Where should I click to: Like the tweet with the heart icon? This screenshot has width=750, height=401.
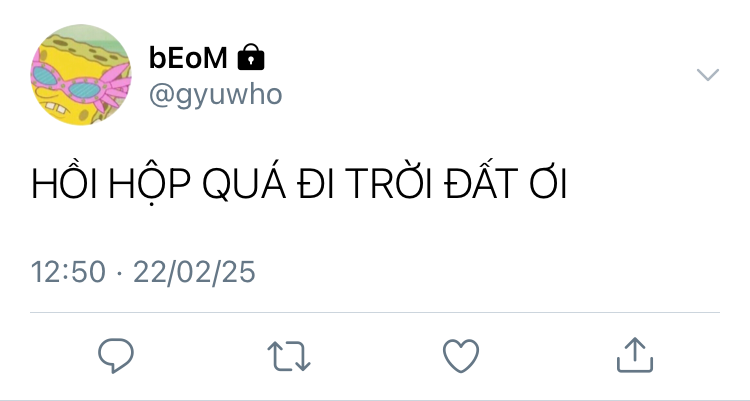pyautogui.click(x=461, y=356)
